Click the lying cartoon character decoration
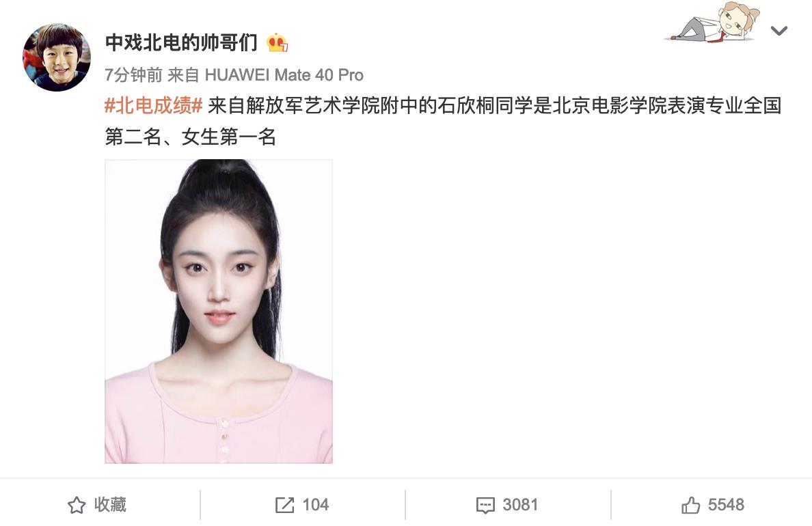 click(x=715, y=23)
